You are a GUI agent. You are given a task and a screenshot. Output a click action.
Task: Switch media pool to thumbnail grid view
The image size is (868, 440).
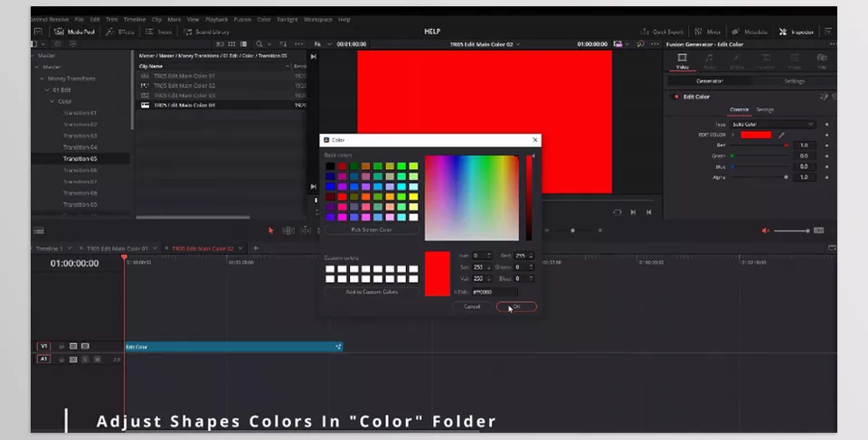[231, 44]
